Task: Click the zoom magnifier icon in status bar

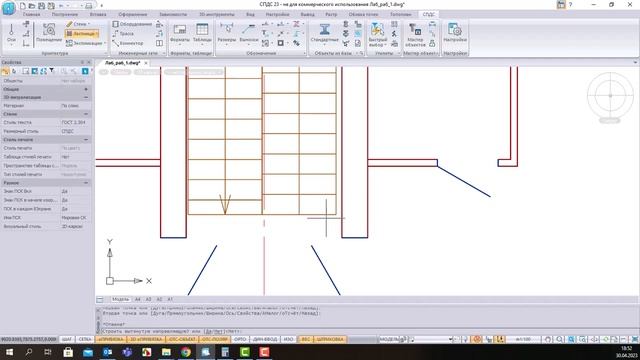Action: [x=560, y=339]
